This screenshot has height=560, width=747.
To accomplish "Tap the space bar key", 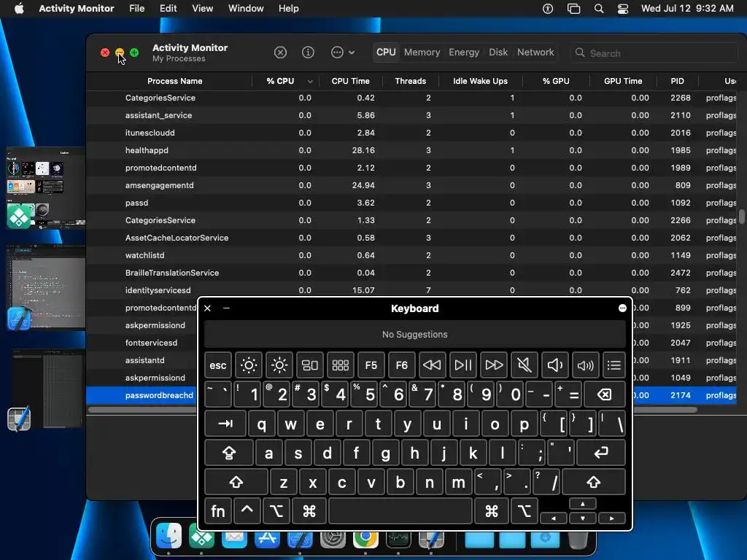I will pyautogui.click(x=400, y=511).
